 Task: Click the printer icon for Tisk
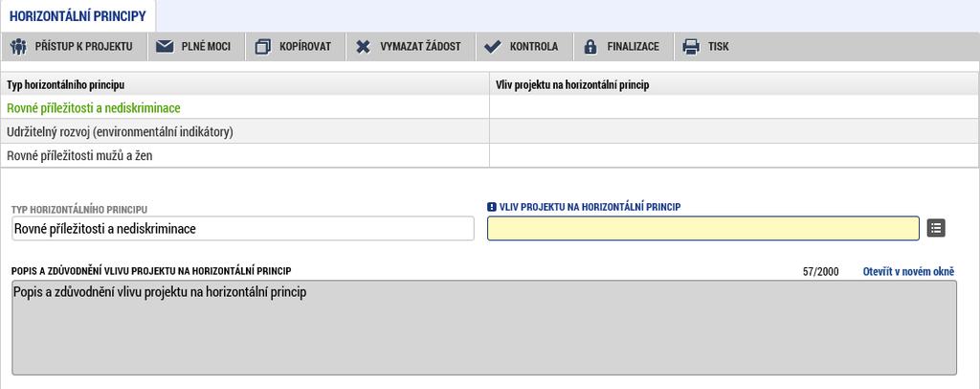(x=691, y=47)
